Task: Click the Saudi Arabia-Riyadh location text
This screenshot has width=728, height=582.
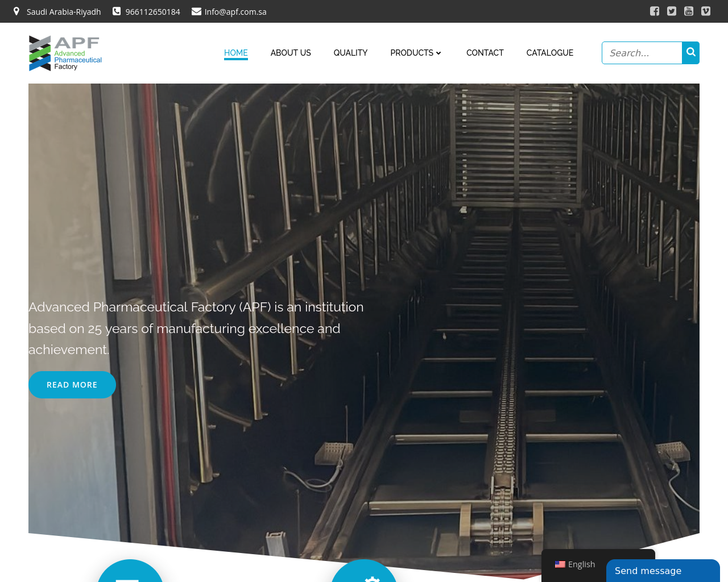Action: coord(64,11)
